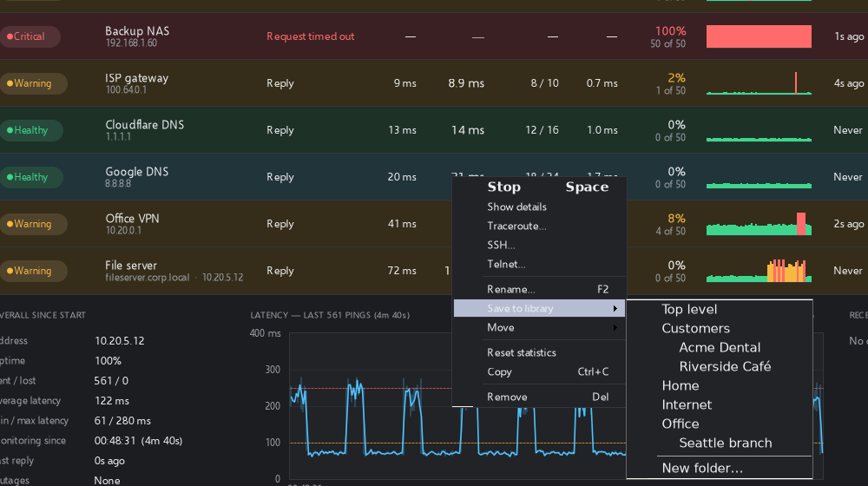Image resolution: width=868 pixels, height=486 pixels.
Task: Click the 8% loss value of Office VPN
Action: click(x=676, y=219)
